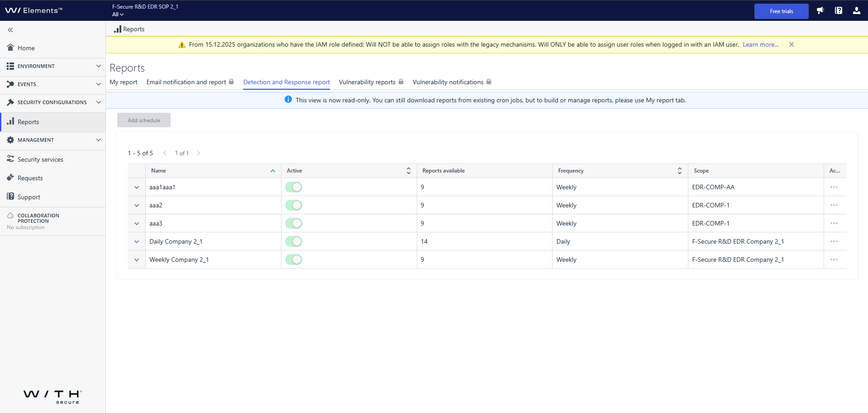The height and width of the screenshot is (413, 868).
Task: Click the Free trials button
Action: (781, 11)
